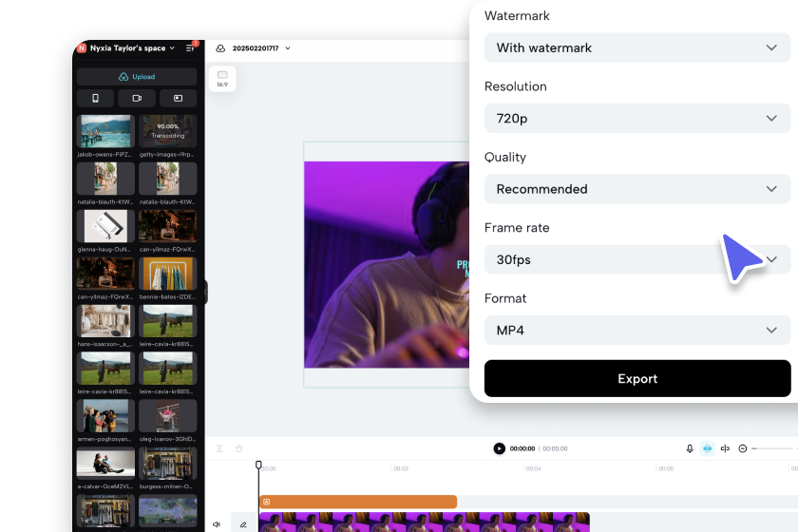Open the 30fps frame rate dropdown
Viewport: 798px width, 532px height.
[637, 259]
